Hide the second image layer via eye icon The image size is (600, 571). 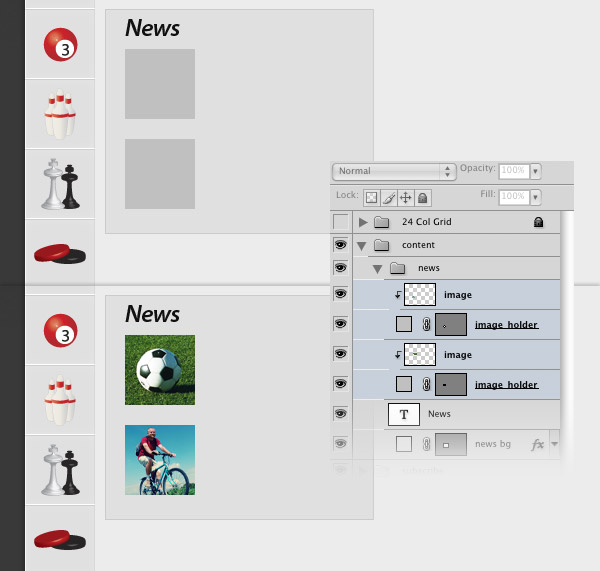tap(341, 354)
